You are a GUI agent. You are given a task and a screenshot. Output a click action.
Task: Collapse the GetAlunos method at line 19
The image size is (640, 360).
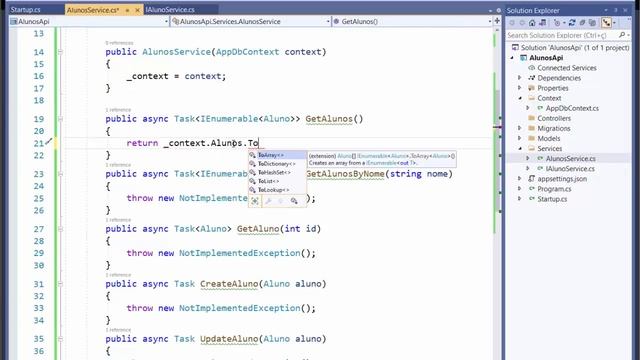(60, 119)
